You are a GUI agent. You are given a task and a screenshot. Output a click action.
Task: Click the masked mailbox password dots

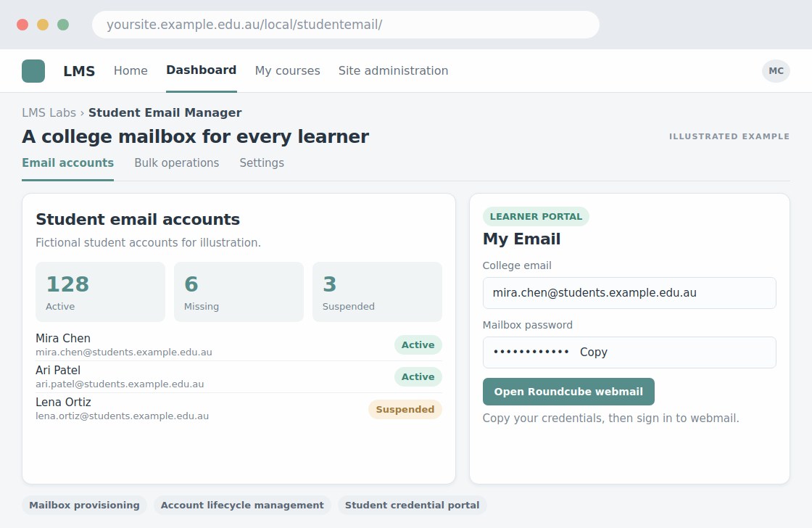pos(531,352)
